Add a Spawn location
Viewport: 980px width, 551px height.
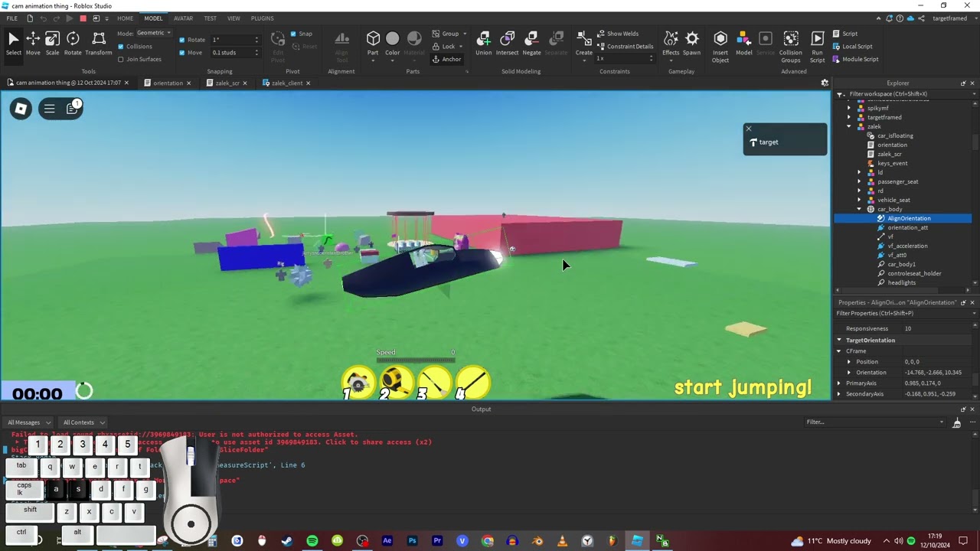(x=691, y=43)
